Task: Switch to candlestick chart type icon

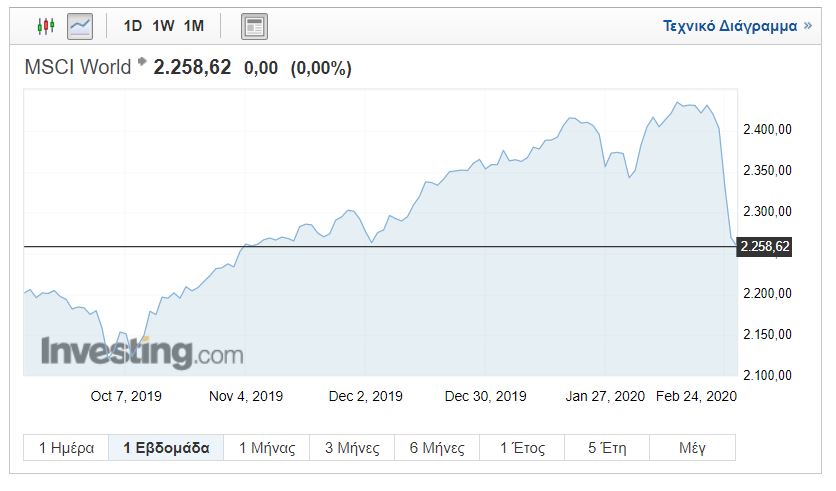Action: [x=45, y=26]
